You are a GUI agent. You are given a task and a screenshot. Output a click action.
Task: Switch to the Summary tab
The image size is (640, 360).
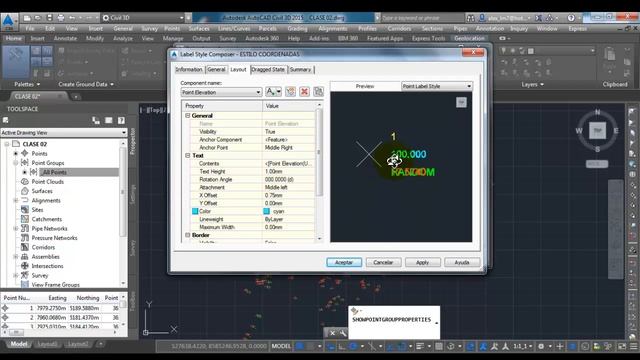click(300, 69)
